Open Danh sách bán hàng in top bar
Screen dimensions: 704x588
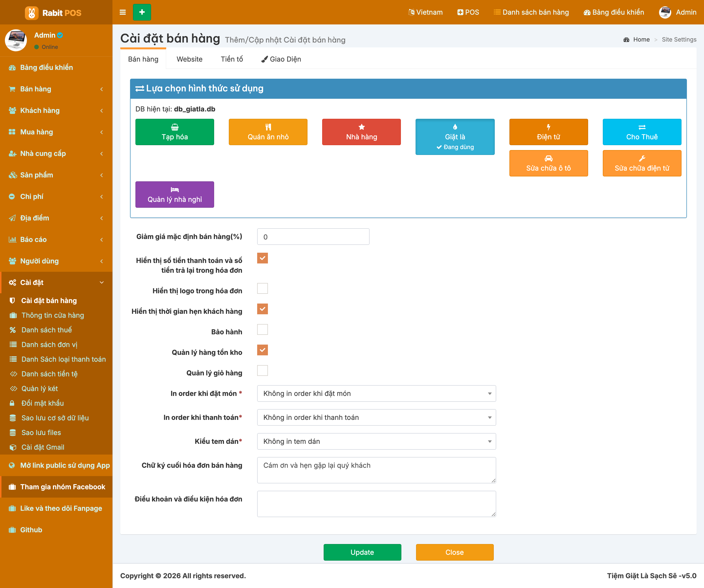(531, 12)
